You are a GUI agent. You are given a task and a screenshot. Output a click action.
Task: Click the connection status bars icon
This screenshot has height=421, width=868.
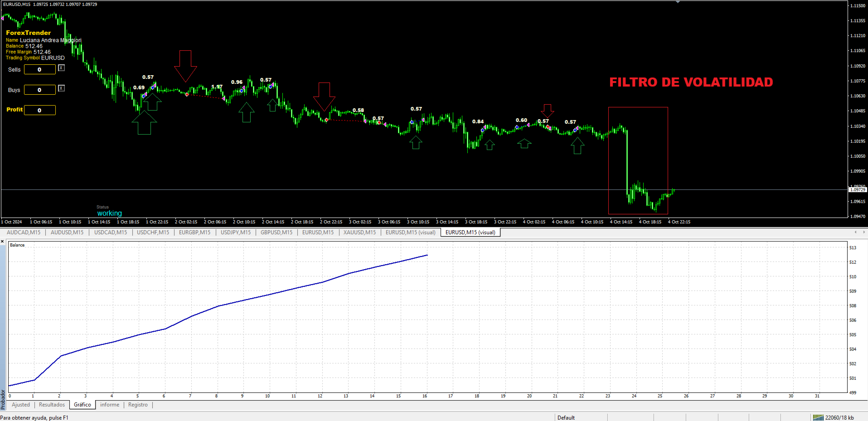pos(818,417)
